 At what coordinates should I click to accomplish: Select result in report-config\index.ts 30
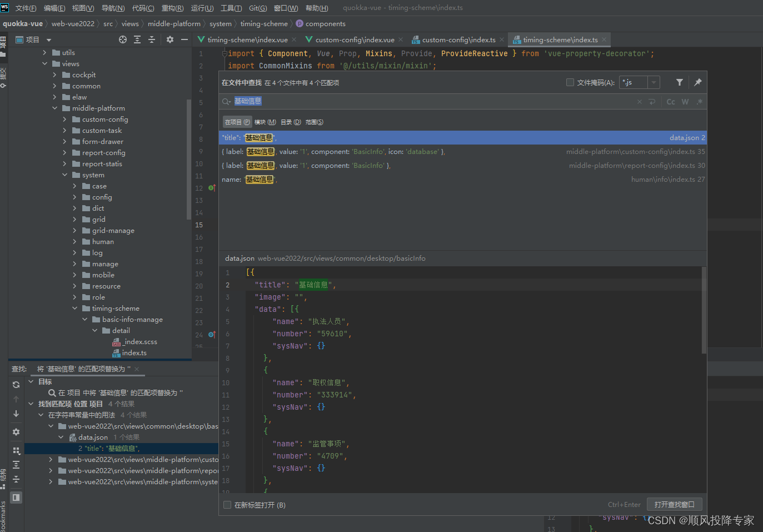(x=463, y=166)
